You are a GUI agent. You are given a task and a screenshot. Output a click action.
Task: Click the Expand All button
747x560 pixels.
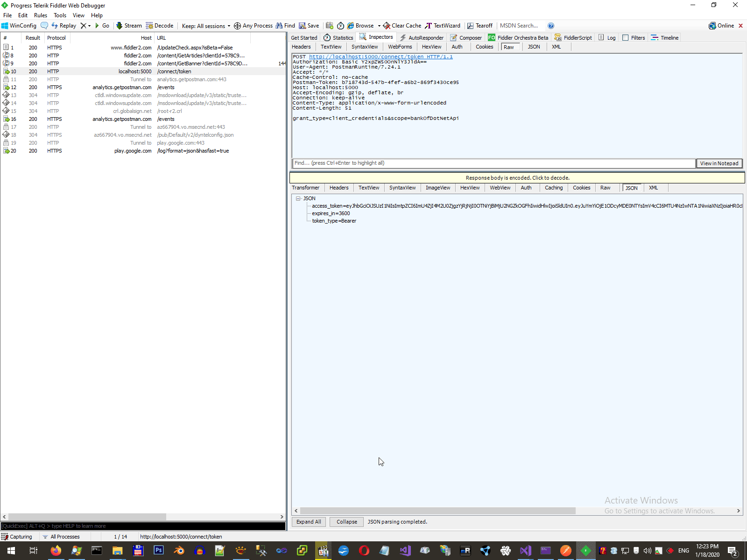[x=309, y=522]
